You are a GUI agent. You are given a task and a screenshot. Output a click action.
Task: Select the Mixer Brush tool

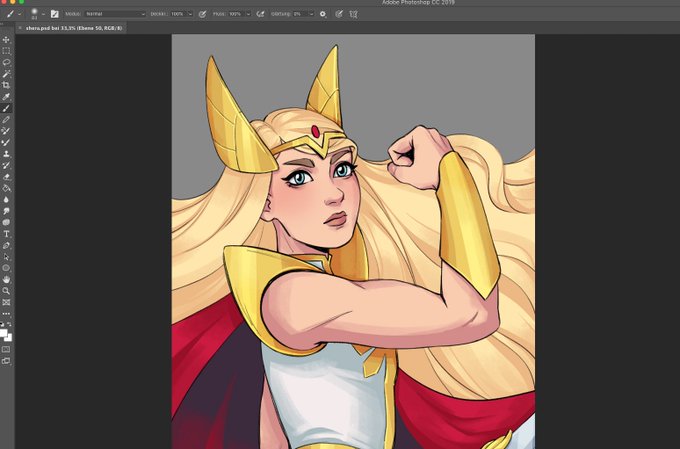point(6,143)
